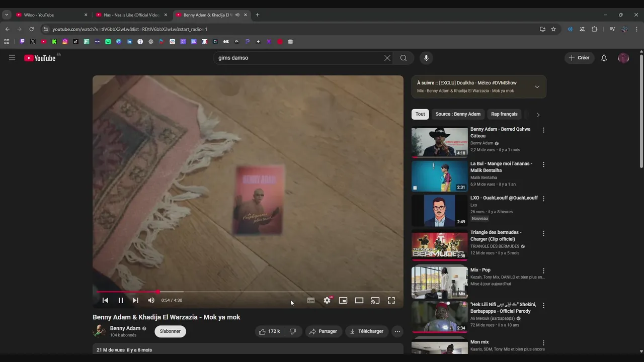Viewport: 644px width, 362px height.
Task: Open the browser extensions puzzle icon
Action: tap(594, 29)
